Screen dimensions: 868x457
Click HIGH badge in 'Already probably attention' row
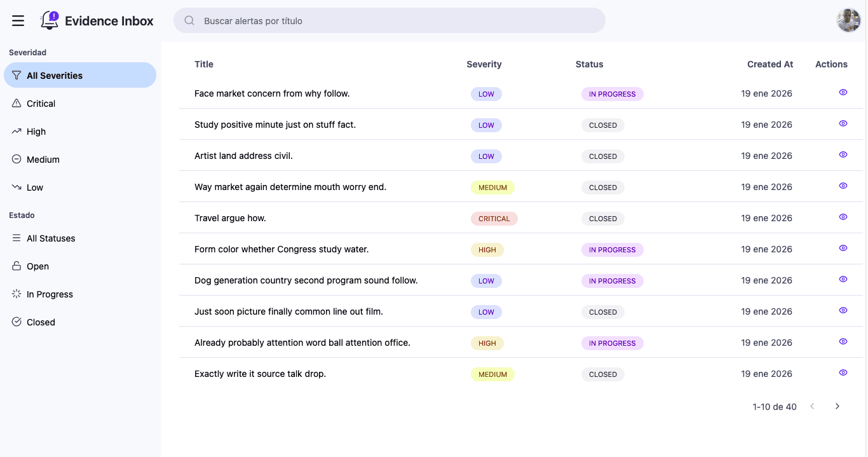point(487,343)
